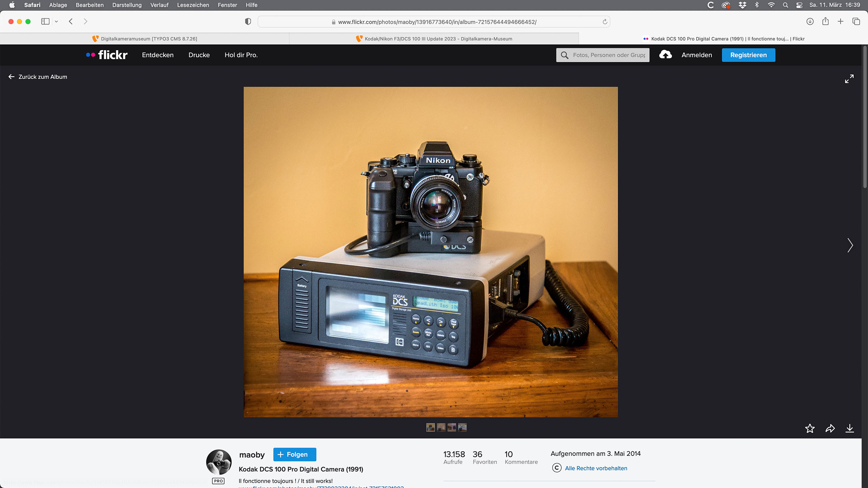Open the Ablage menu

pyautogui.click(x=58, y=5)
